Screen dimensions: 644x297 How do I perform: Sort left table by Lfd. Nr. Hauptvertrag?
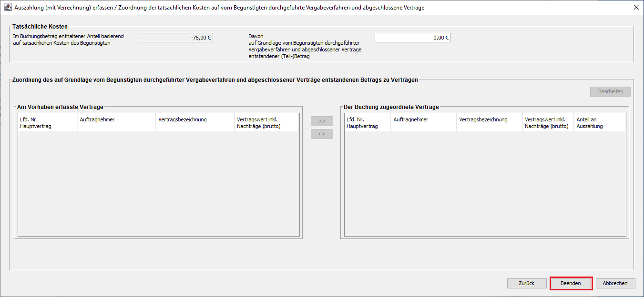(47, 123)
